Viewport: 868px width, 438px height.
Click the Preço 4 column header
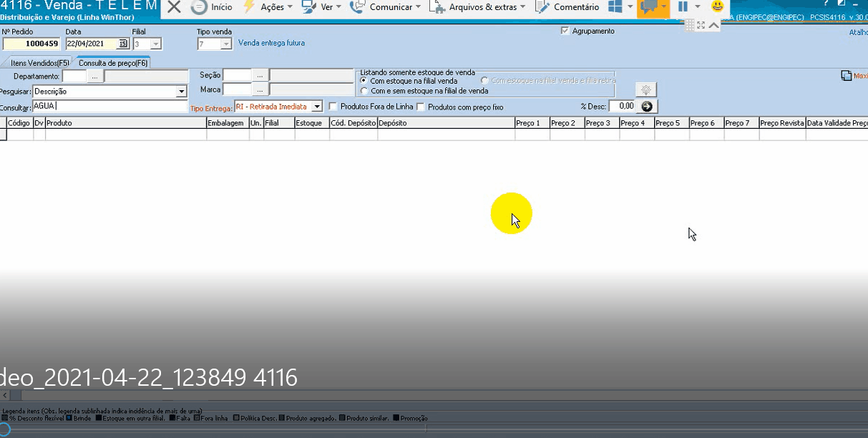click(636, 123)
